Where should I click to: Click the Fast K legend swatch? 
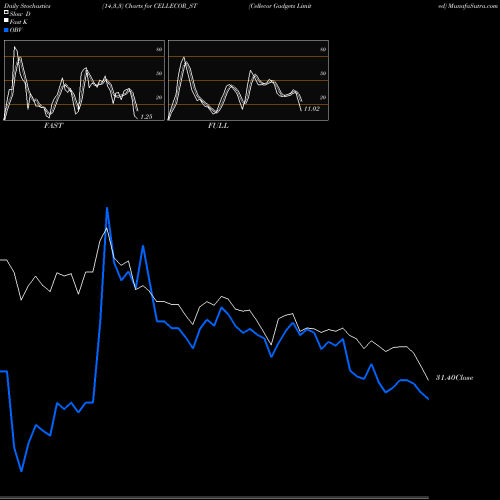click(x=6, y=21)
